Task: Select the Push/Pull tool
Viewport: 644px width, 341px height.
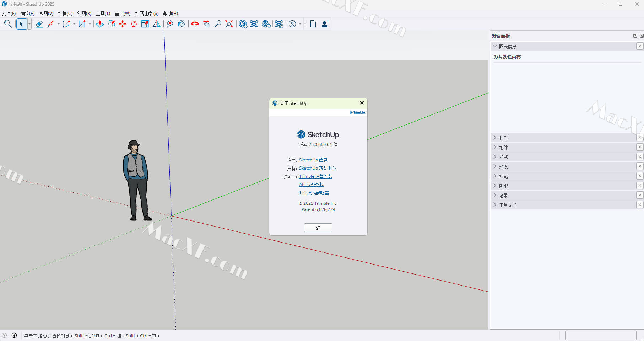Action: pos(100,24)
